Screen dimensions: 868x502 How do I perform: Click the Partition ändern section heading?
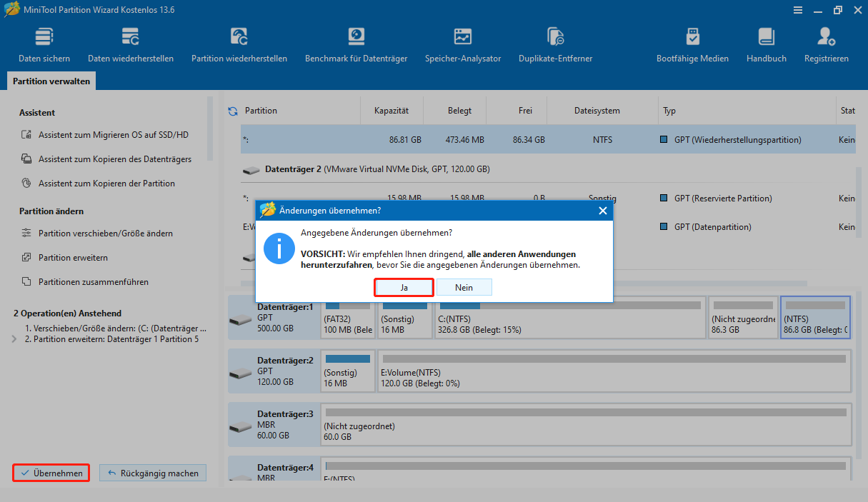[51, 211]
